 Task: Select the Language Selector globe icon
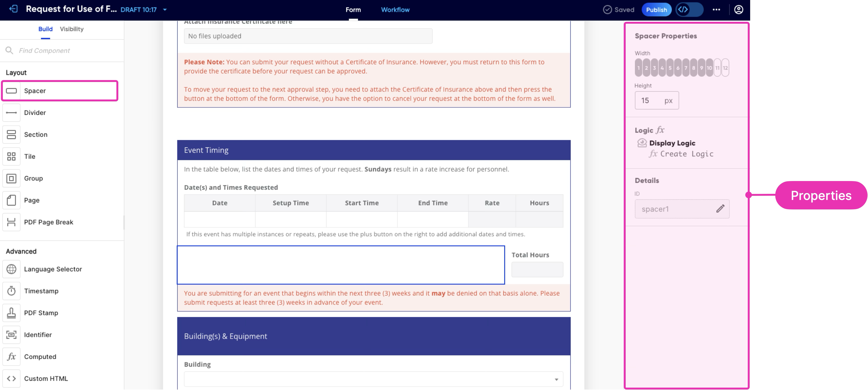pos(11,269)
